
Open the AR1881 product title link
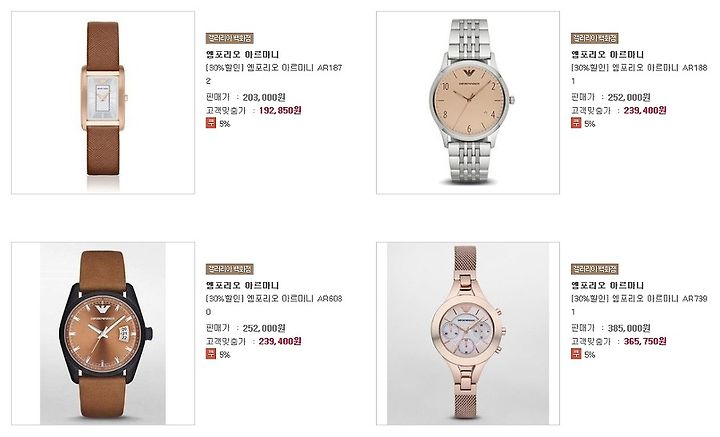639,74
